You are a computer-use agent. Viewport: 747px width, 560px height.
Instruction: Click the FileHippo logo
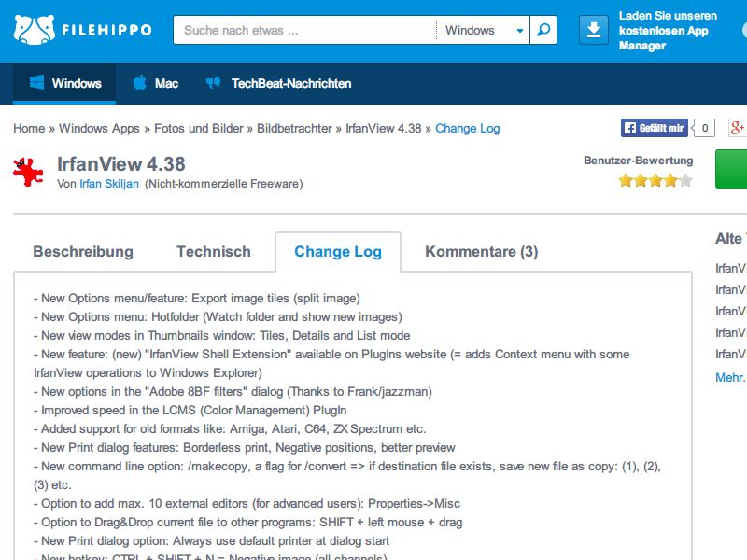pos(82,30)
